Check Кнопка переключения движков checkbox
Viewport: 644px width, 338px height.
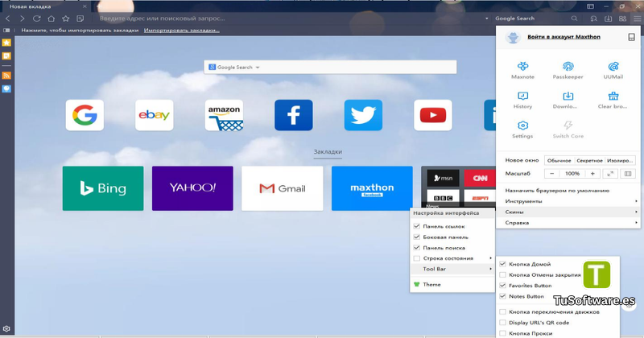tap(502, 312)
